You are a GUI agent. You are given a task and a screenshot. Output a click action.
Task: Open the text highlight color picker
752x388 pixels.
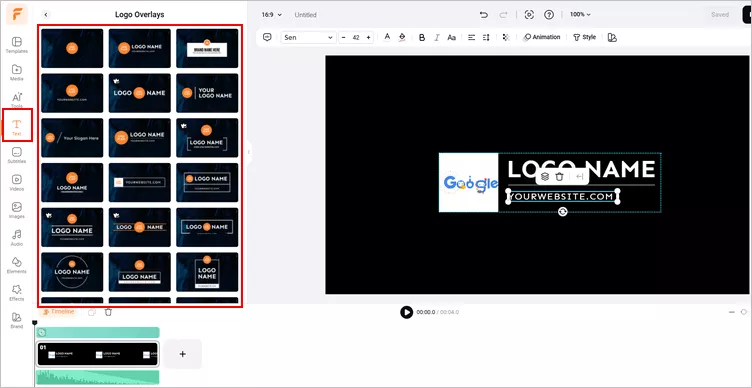coord(402,37)
